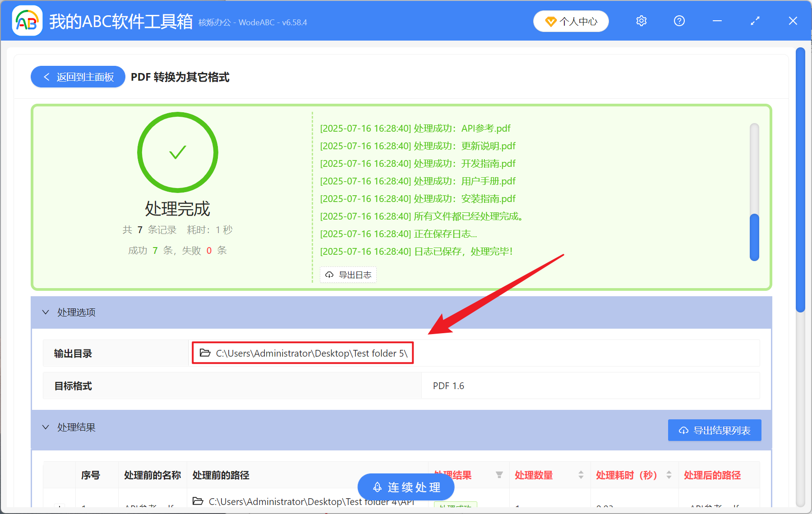Screen dimensions: 812x514
Task: Sort table by 处理数量 column
Action: coord(580,475)
